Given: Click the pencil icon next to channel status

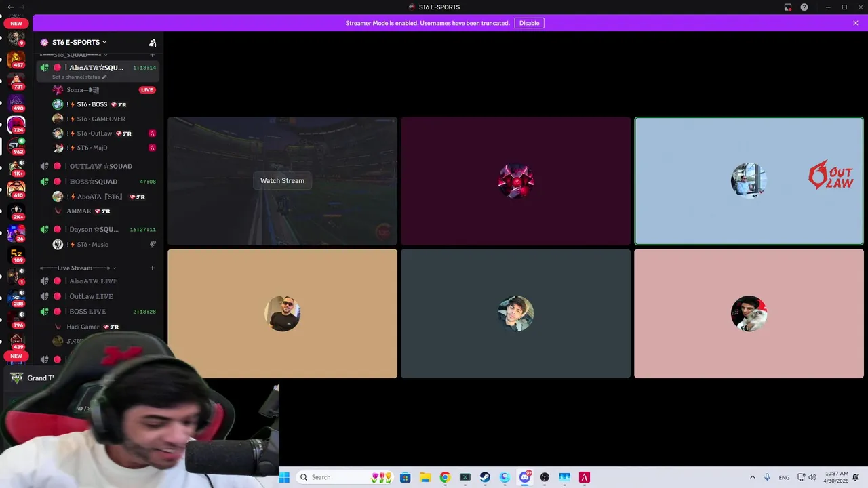Looking at the screenshot, I should click(104, 77).
